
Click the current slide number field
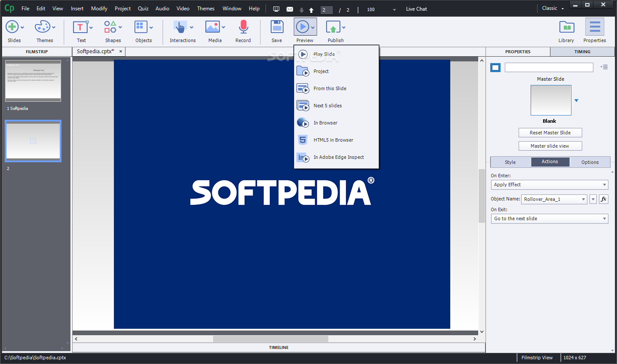tap(327, 9)
